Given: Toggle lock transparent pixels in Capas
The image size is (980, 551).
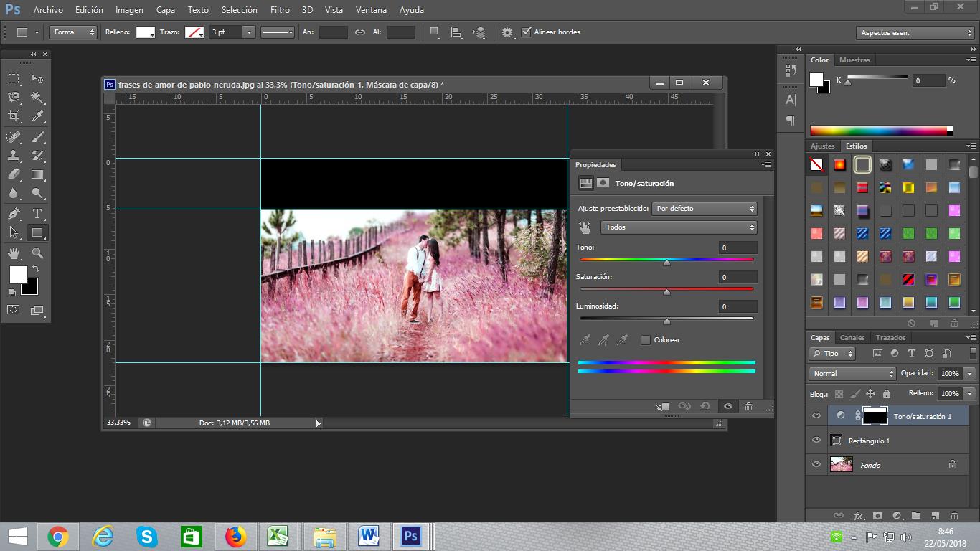Looking at the screenshot, I should point(839,394).
